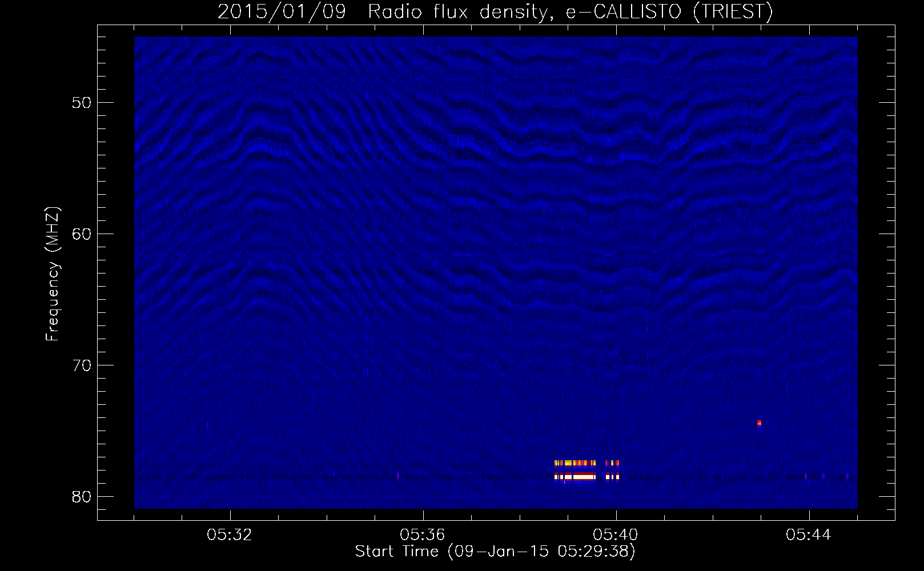Image resolution: width=924 pixels, height=571 pixels.
Task: Click the 05:32 time tick label
Action: pyautogui.click(x=230, y=535)
